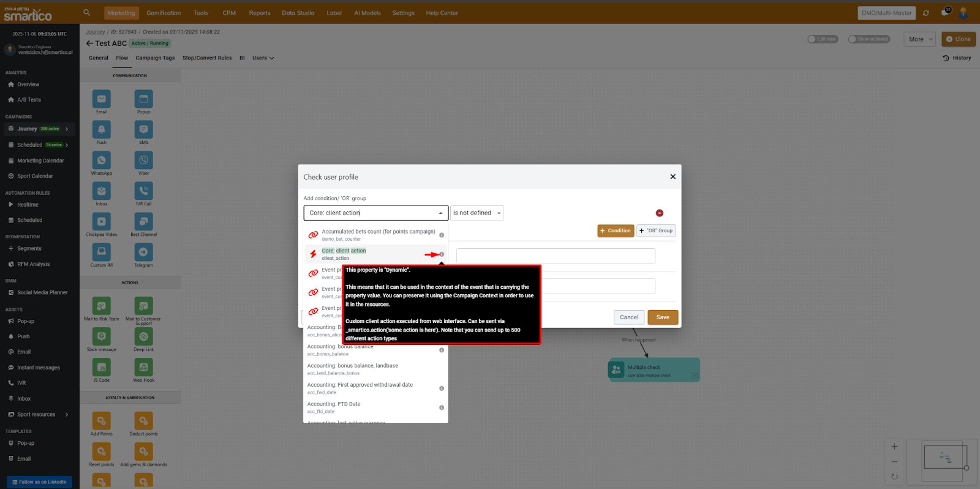Click info icon beside Accumulated bets count
This screenshot has width=980, height=489.
(x=442, y=235)
